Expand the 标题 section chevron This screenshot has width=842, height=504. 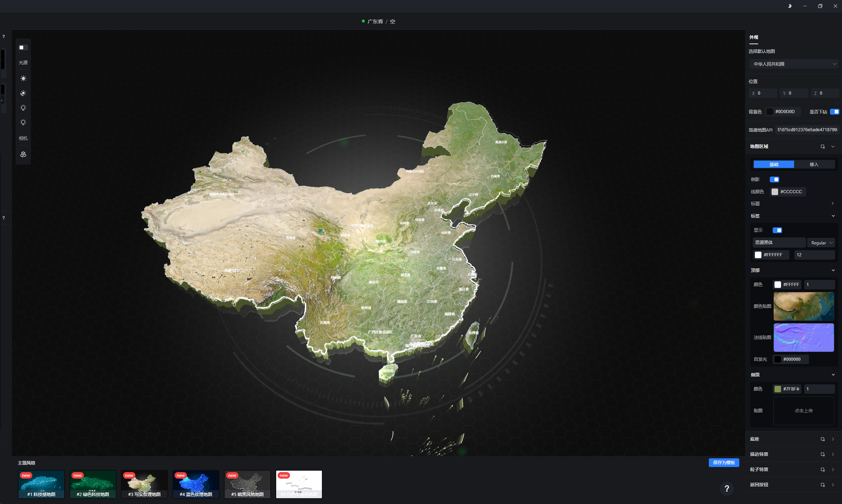833,203
